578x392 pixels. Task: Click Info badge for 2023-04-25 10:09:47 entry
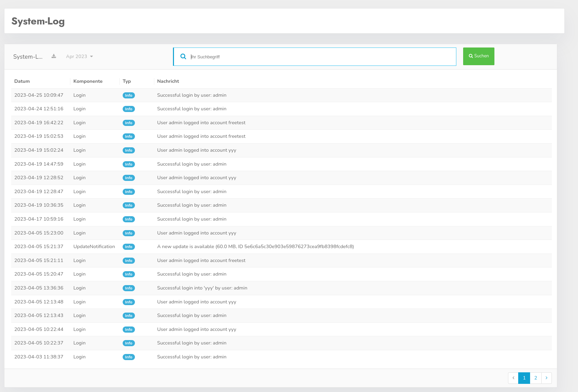point(128,95)
